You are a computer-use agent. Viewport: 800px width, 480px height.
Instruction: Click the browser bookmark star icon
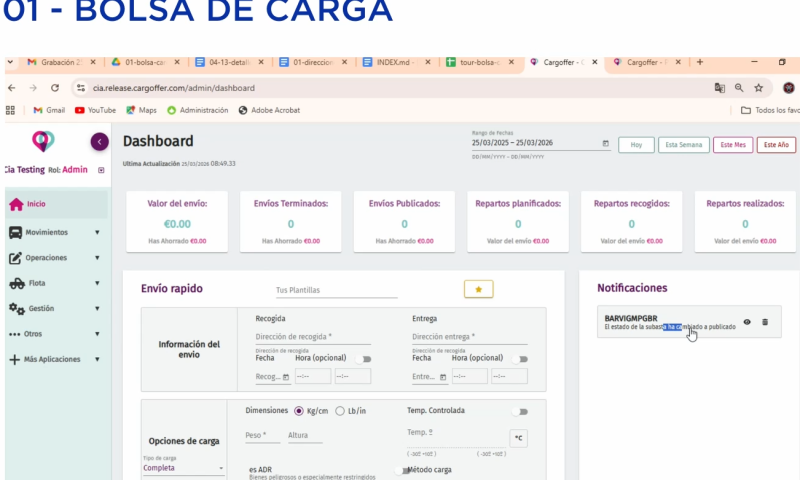pos(758,88)
